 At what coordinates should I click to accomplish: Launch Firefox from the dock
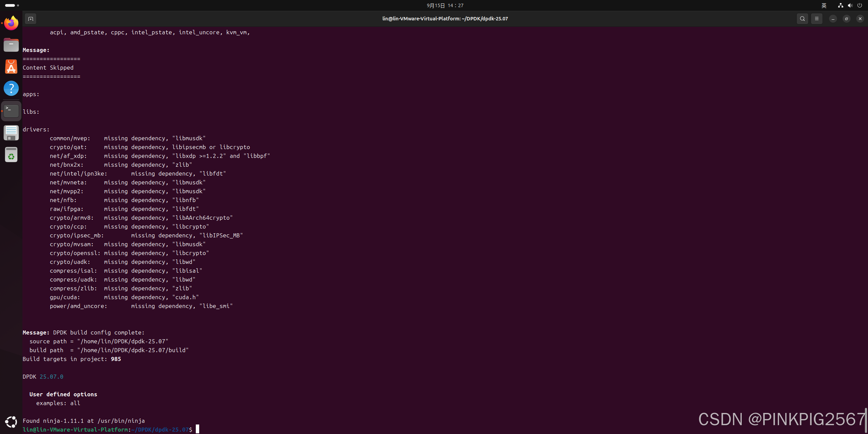(11, 23)
